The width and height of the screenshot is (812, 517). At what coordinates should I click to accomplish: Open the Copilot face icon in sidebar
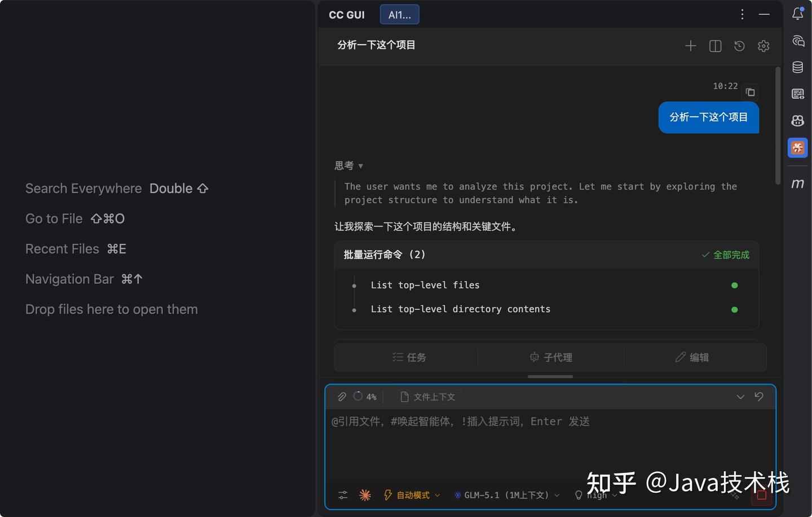click(x=797, y=120)
